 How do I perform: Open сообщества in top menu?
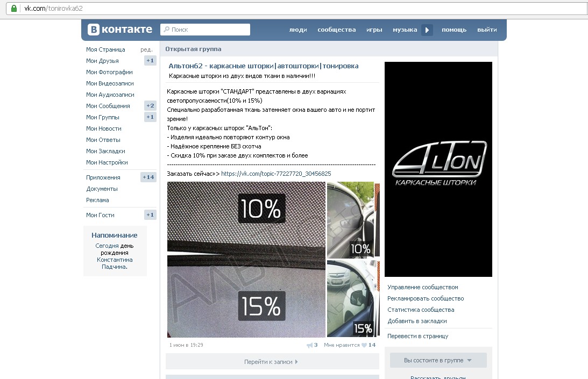(x=336, y=30)
